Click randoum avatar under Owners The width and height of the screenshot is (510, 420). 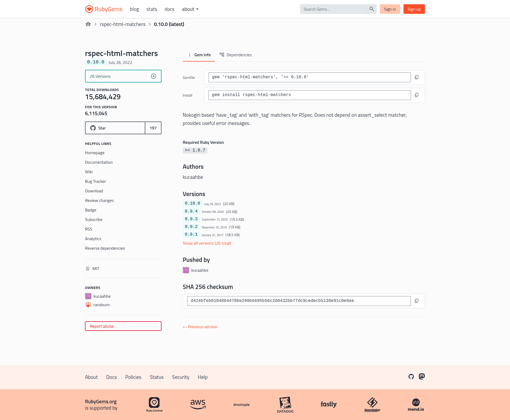point(88,305)
